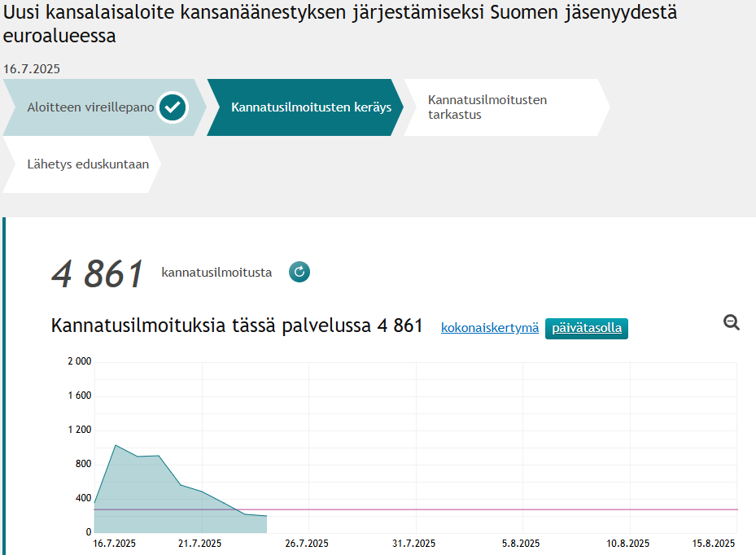The image size is (756, 555).
Task: Click the 2 000 y-axis label
Action: 80,361
